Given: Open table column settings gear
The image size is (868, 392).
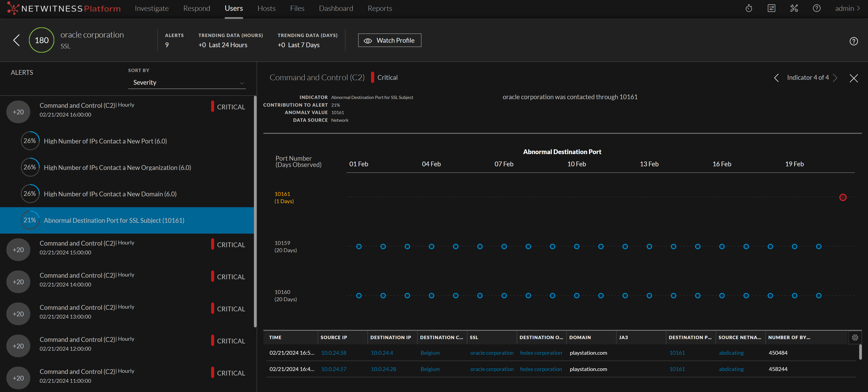Looking at the screenshot, I should click(x=855, y=338).
